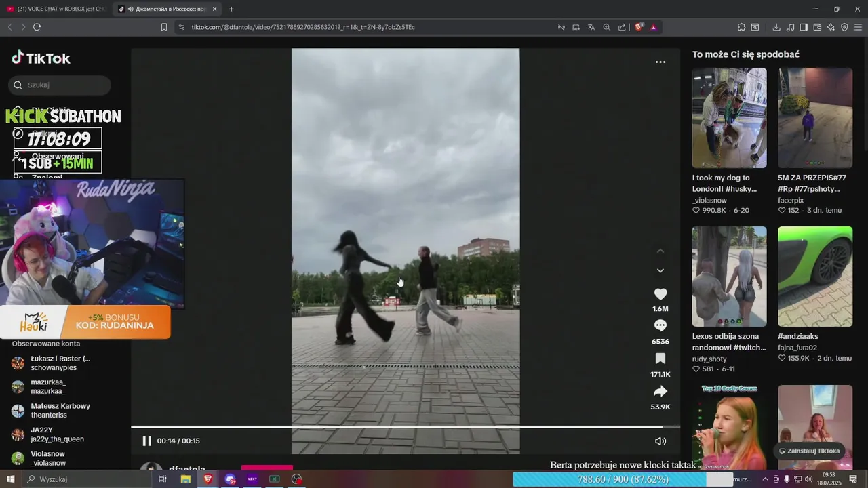Viewport: 868px width, 488px height.
Task: Reload the page in browser toolbar
Action: [x=37, y=27]
